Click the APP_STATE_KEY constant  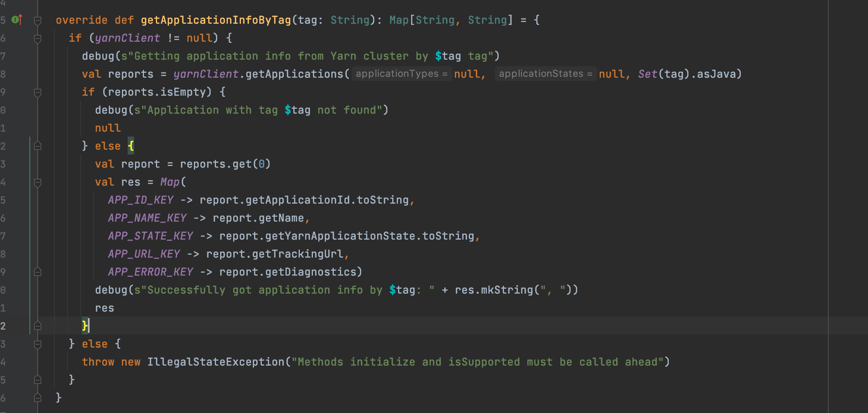click(x=151, y=236)
